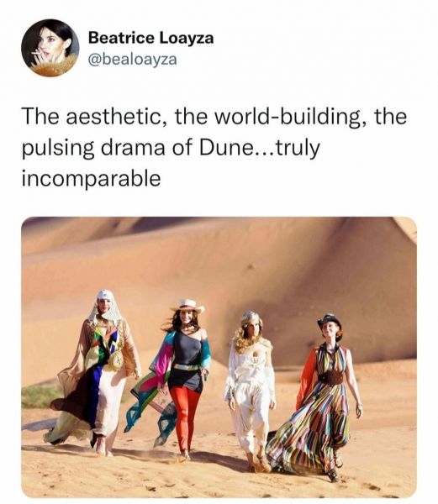Click the phrase "pulsing drama" in tweet

(92, 149)
